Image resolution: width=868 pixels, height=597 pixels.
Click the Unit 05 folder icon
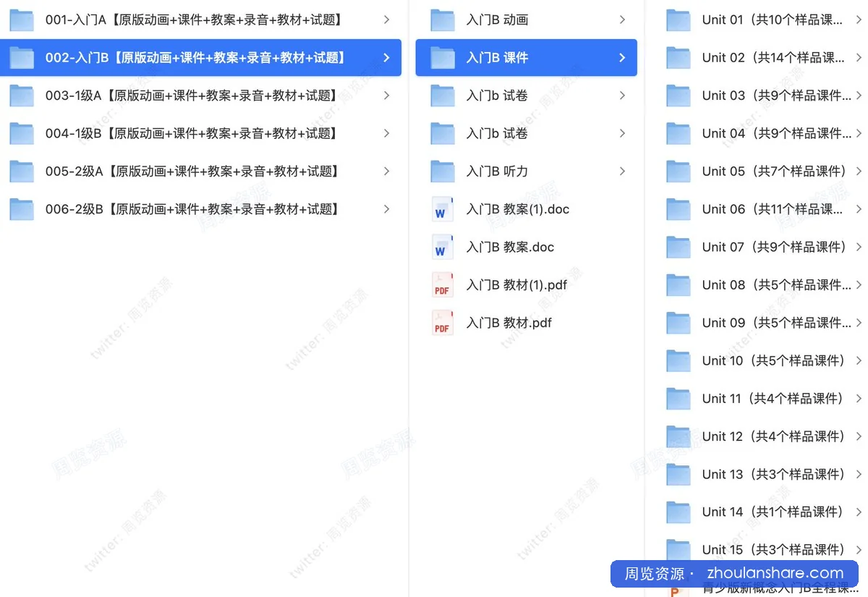[678, 172]
